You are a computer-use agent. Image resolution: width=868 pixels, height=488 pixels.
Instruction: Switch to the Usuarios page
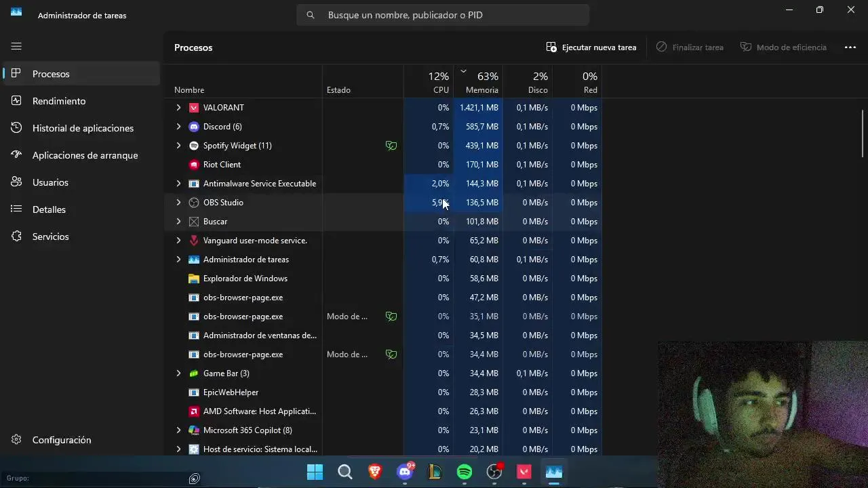pos(81,182)
